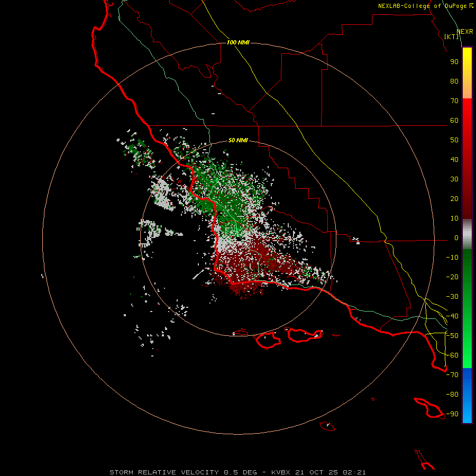Click the 40 value on velocity scale
Image resolution: width=476 pixels, height=476 pixels.
(x=454, y=159)
